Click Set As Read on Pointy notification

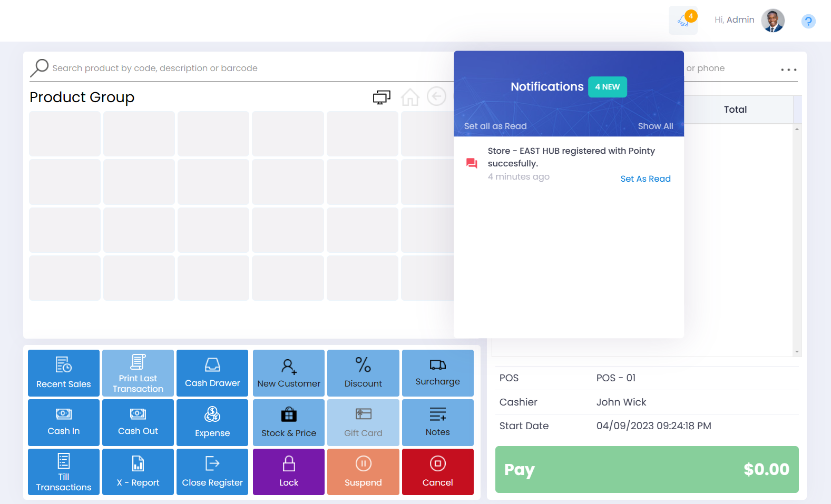645,179
